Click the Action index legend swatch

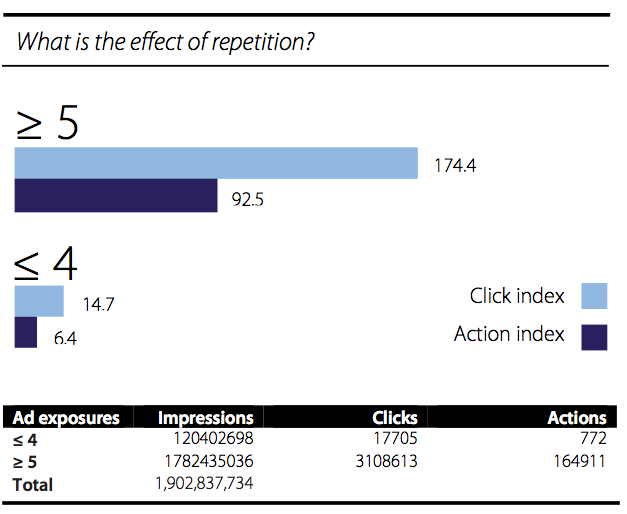594,337
